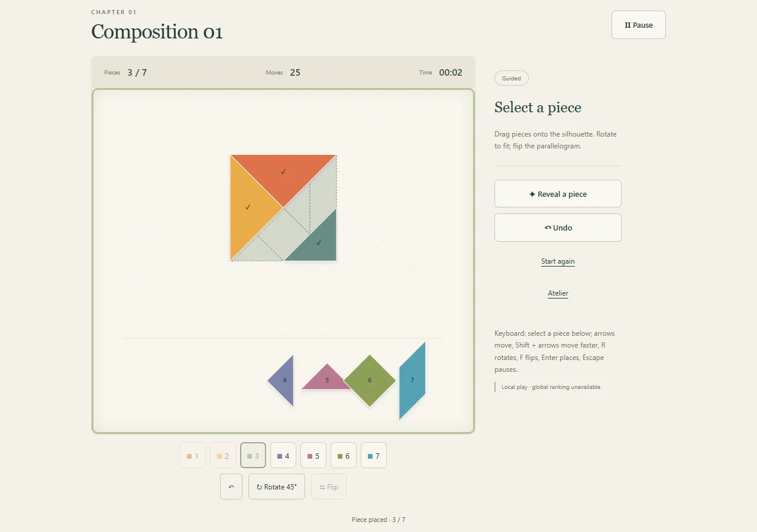The width and height of the screenshot is (757, 532).
Task: Open the Start again link
Action: point(558,261)
